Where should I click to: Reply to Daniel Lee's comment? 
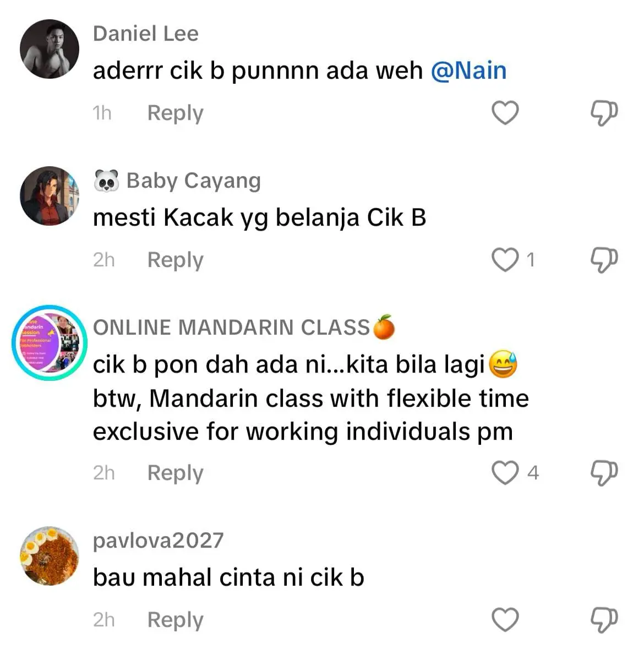[176, 113]
